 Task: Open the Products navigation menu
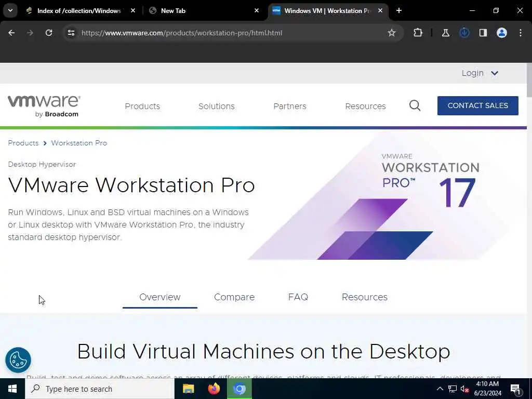click(x=142, y=106)
